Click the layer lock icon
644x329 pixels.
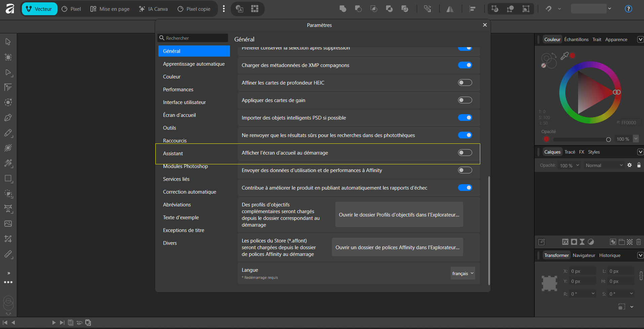pos(639,165)
